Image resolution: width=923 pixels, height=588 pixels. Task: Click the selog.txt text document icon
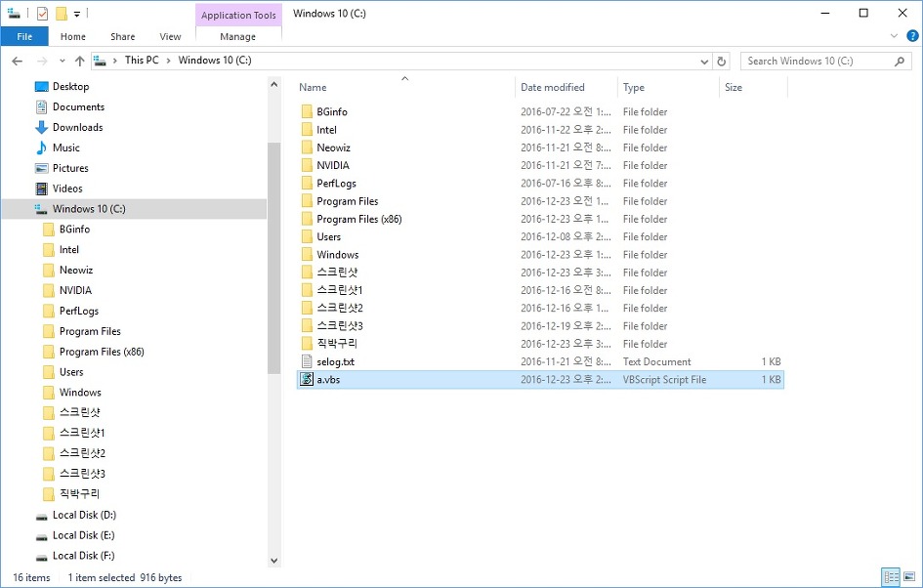pyautogui.click(x=307, y=361)
